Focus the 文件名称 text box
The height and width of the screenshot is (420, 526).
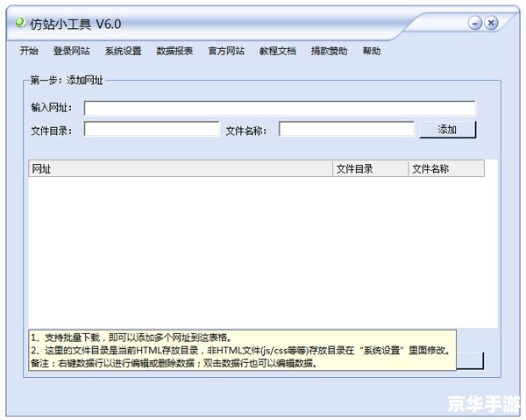coord(346,129)
